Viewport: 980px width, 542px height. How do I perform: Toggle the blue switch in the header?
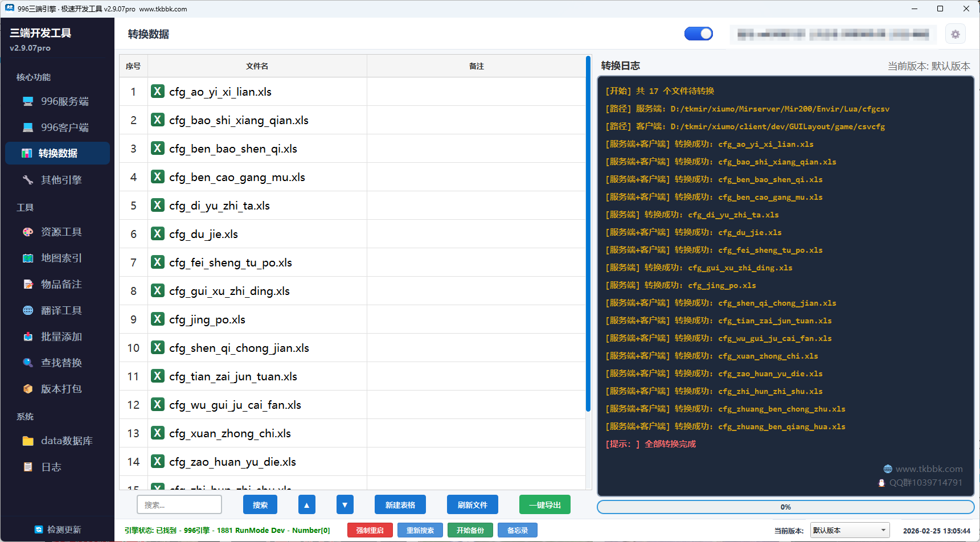coord(698,34)
